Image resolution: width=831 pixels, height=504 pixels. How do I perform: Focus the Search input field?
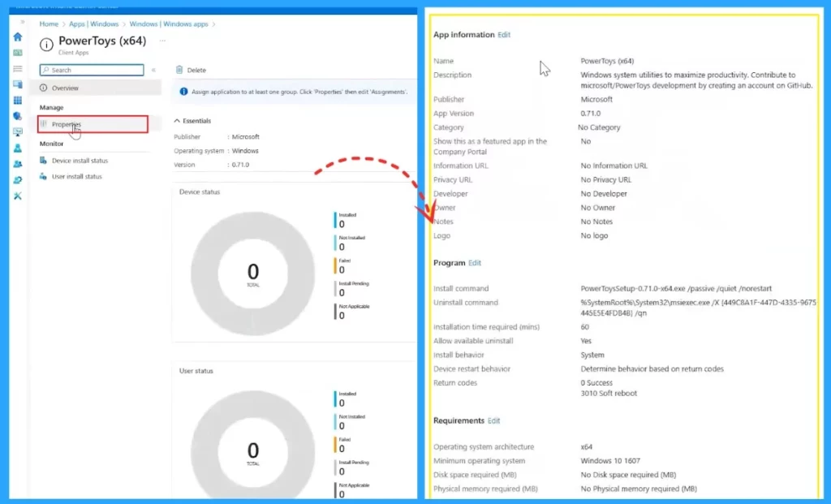[x=92, y=70]
